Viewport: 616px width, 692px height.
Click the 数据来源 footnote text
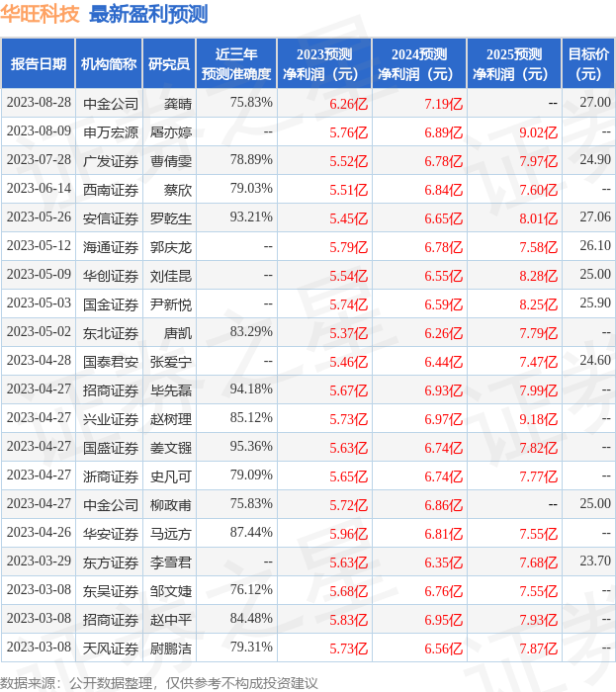point(159,683)
